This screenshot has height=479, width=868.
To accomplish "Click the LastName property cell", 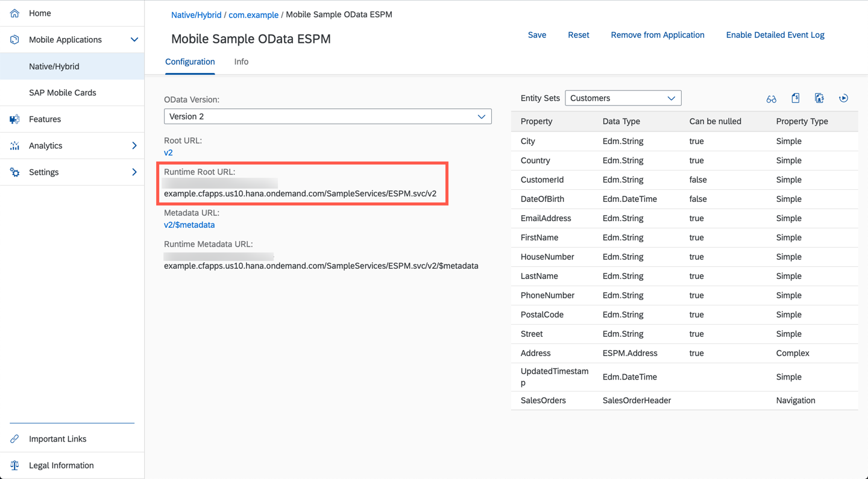I will point(539,276).
